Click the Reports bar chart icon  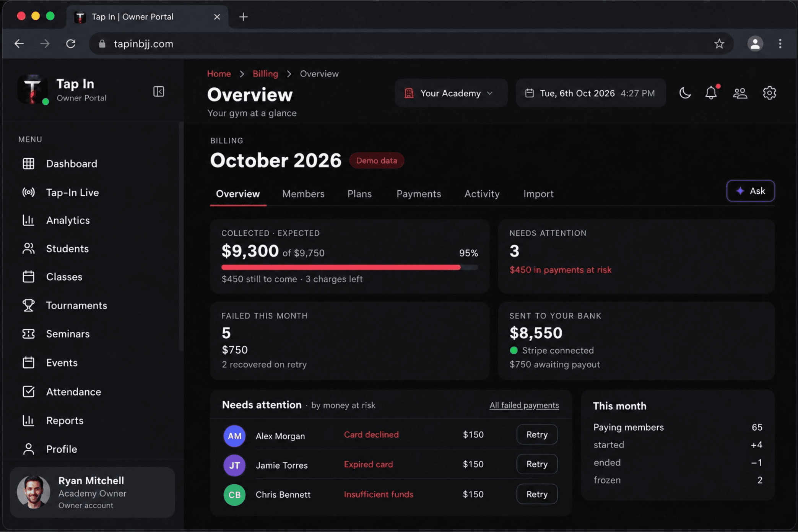(28, 420)
